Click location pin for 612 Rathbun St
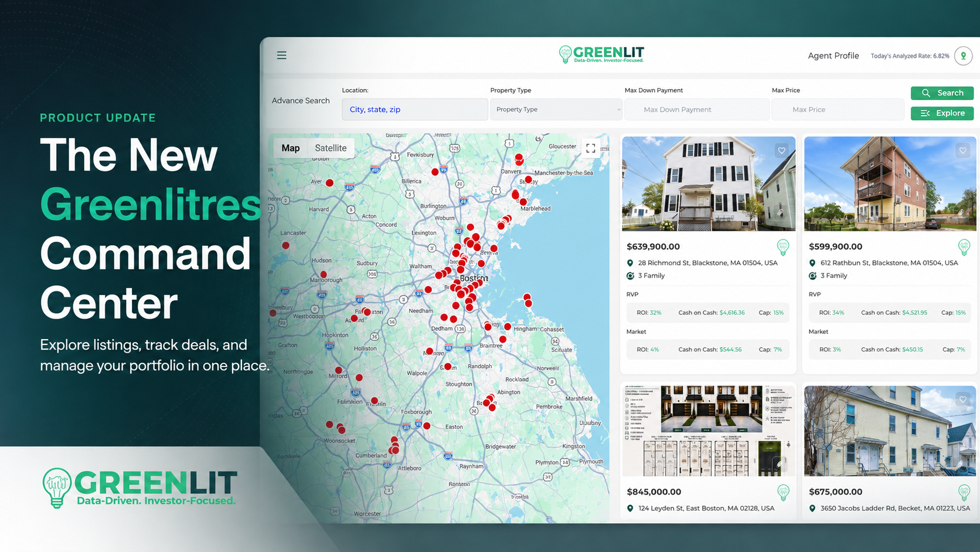 point(812,263)
